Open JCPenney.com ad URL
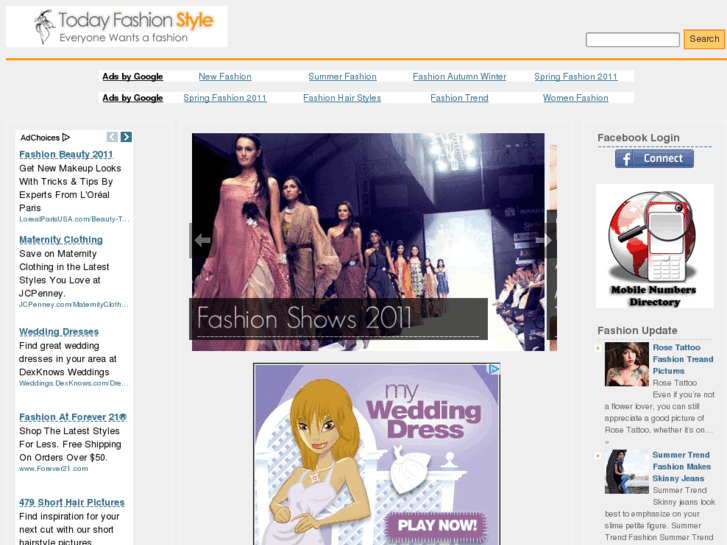The height and width of the screenshot is (545, 727). (x=73, y=304)
